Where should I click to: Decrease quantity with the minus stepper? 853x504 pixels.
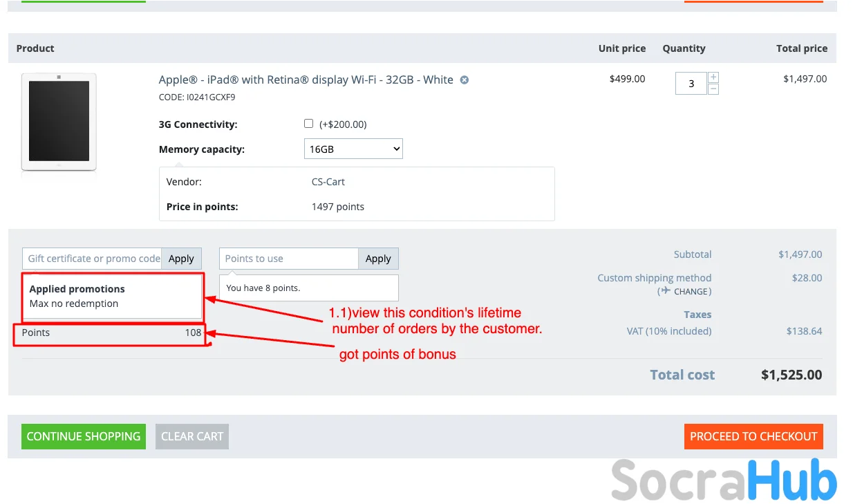pyautogui.click(x=713, y=89)
